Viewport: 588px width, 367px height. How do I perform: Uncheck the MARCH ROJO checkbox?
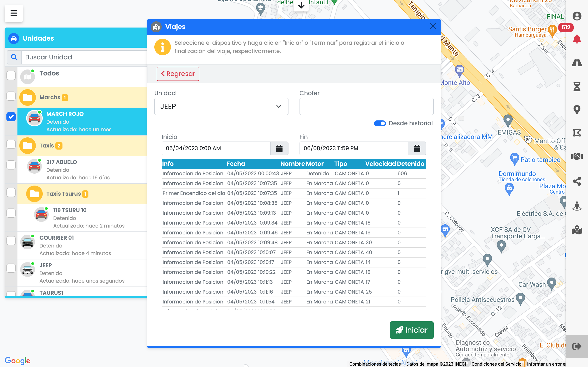click(x=11, y=117)
